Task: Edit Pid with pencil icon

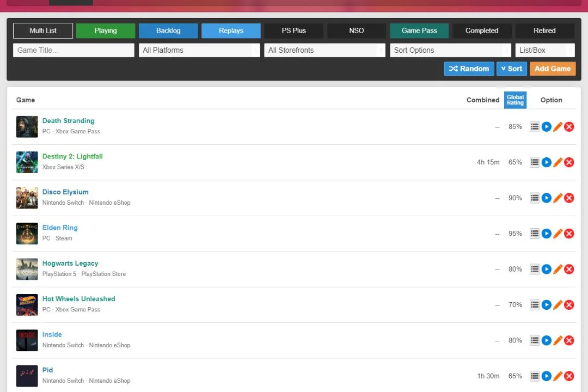Action: pos(558,376)
